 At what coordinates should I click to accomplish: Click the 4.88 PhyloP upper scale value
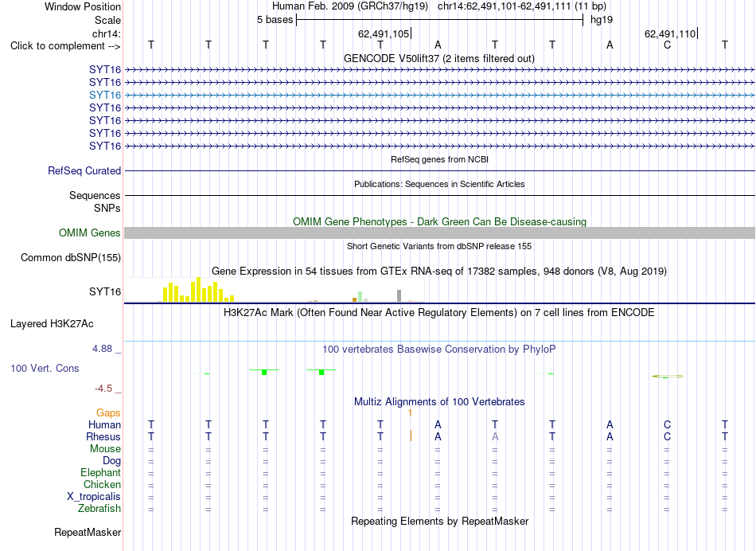tap(102, 349)
